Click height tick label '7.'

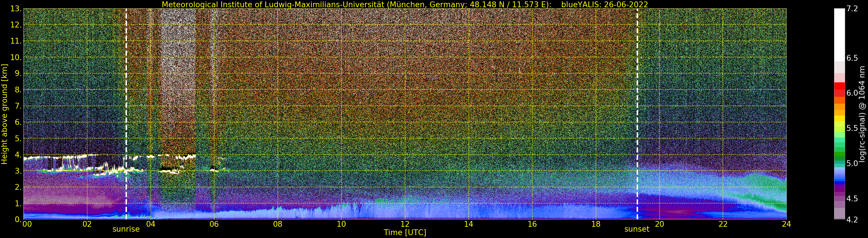[18, 106]
